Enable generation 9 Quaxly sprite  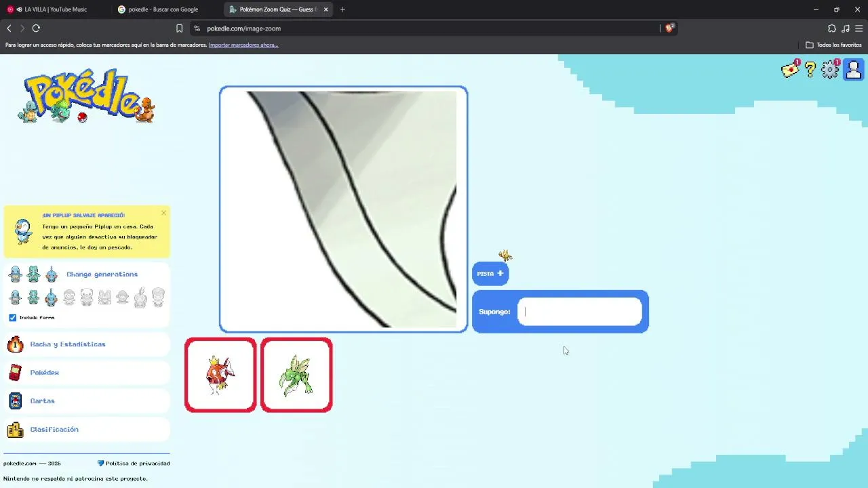coord(158,297)
